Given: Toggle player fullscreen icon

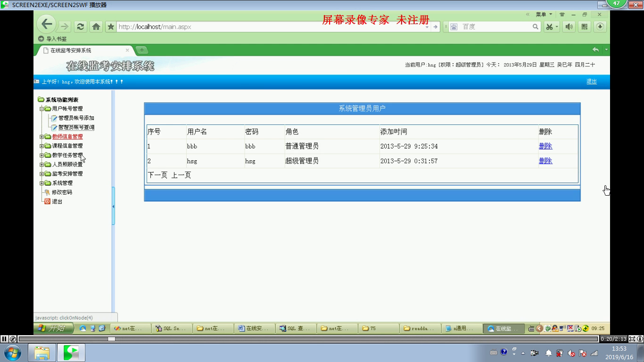Looking at the screenshot, I should [632, 338].
